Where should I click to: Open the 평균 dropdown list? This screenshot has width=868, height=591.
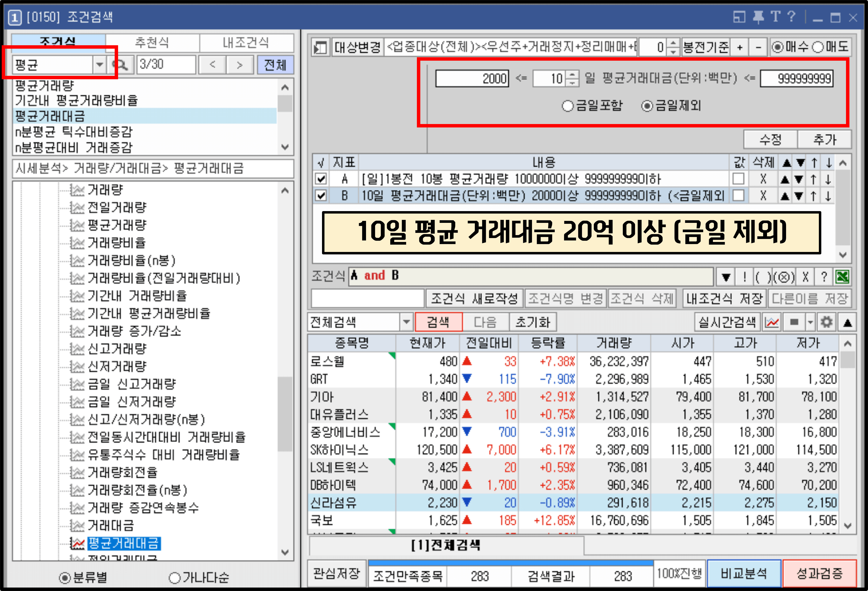click(100, 65)
